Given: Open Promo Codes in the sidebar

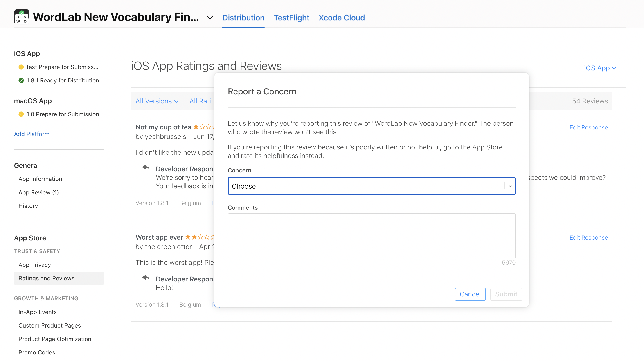Looking at the screenshot, I should (x=37, y=352).
